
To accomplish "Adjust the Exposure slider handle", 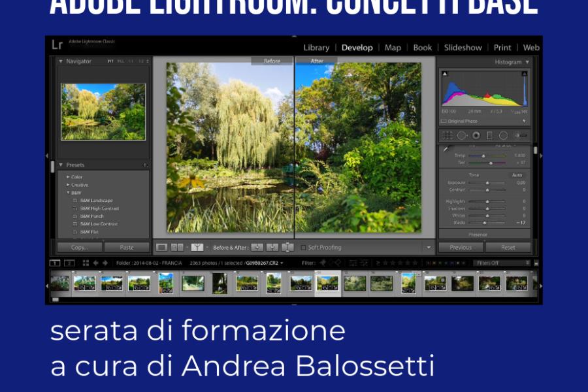I will [487, 183].
